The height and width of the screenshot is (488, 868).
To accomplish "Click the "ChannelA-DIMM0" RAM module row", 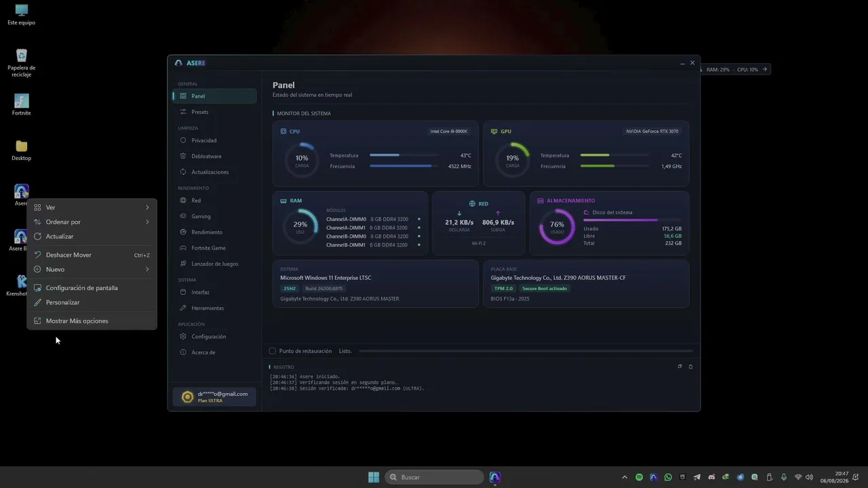I will click(x=373, y=219).
